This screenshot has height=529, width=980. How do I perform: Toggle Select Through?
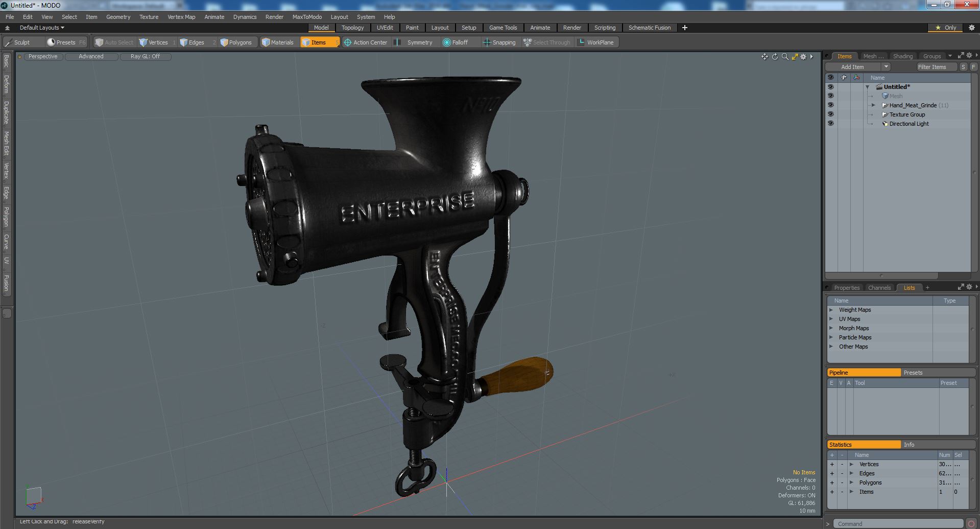click(546, 42)
